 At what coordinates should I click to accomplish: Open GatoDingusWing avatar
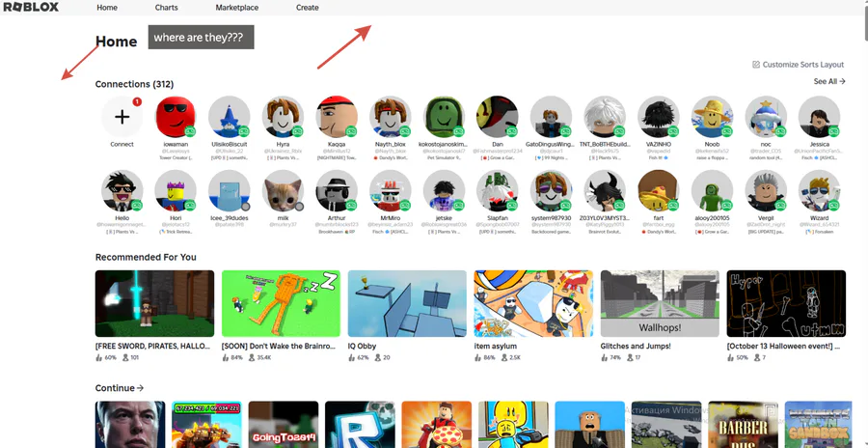(551, 117)
